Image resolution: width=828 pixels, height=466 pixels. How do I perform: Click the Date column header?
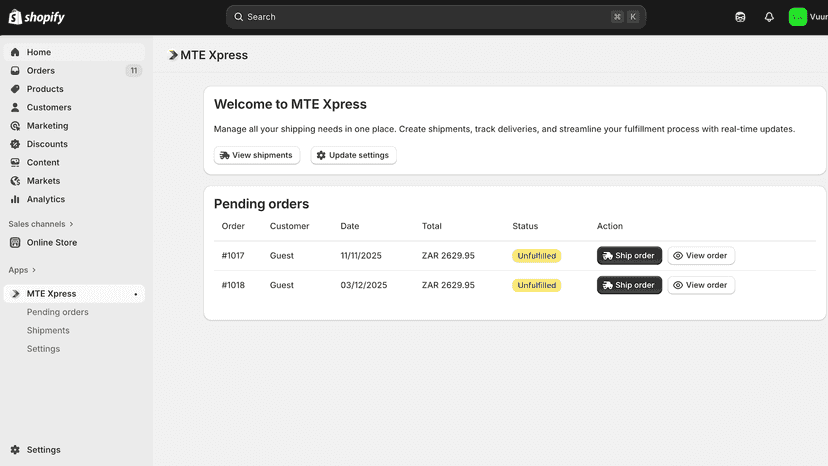[350, 226]
